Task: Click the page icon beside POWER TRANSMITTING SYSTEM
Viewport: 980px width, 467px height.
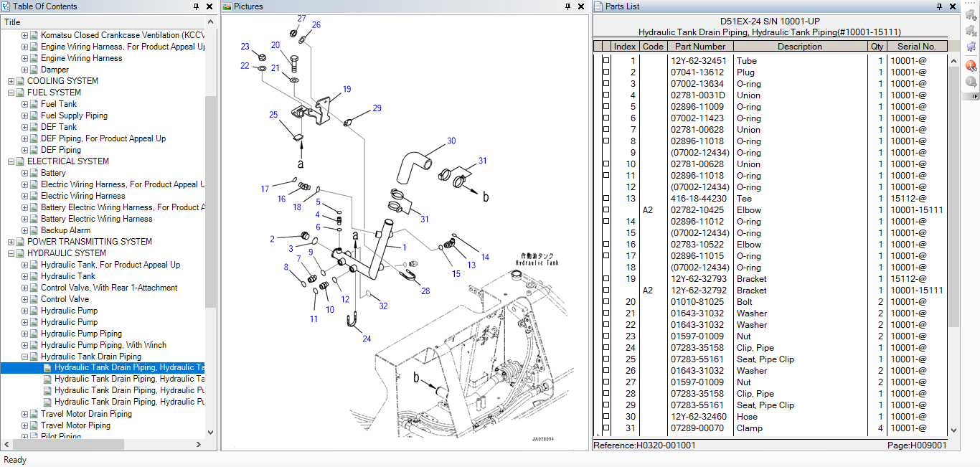Action: click(x=20, y=242)
